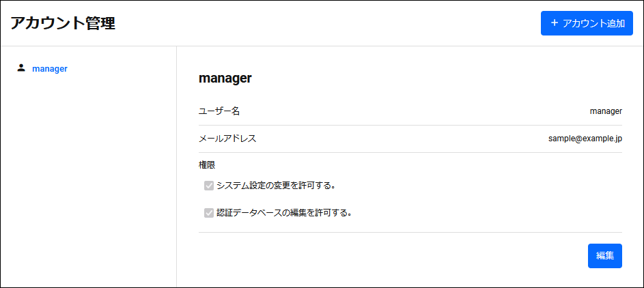Click the person icon beside manager
Screen dimensions: 644x288
coord(21,68)
